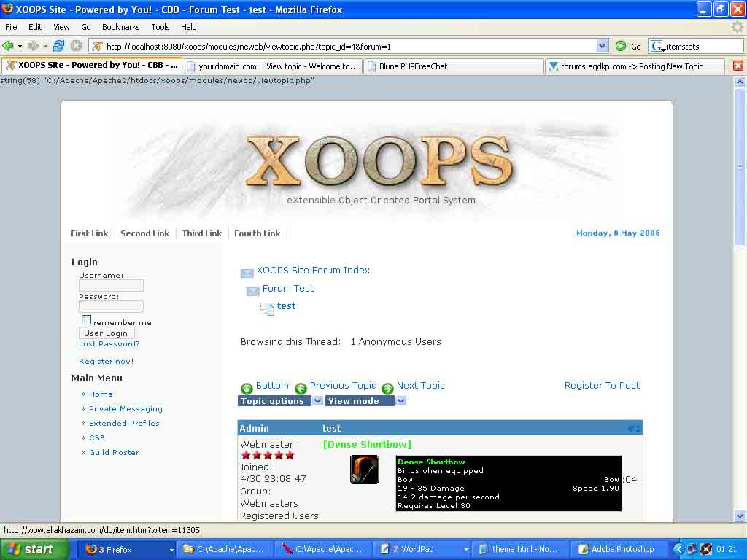Open the Topic options dropdown
747x560 pixels.
318,401
